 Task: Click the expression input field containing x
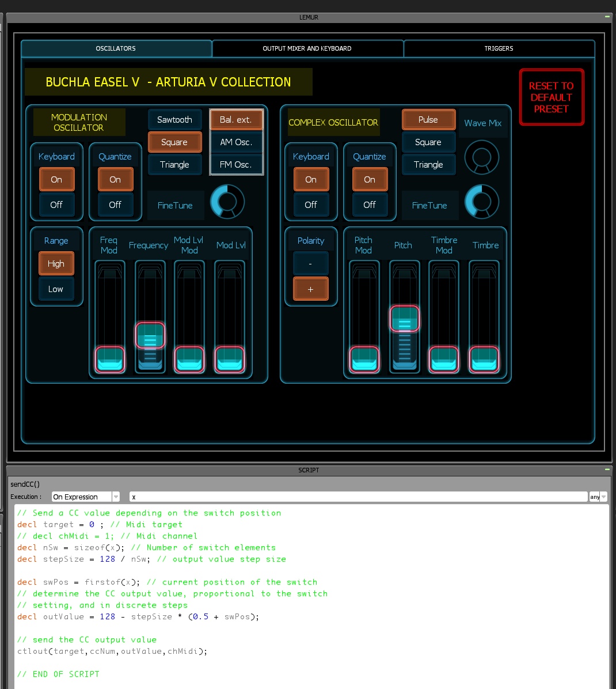coord(358,497)
